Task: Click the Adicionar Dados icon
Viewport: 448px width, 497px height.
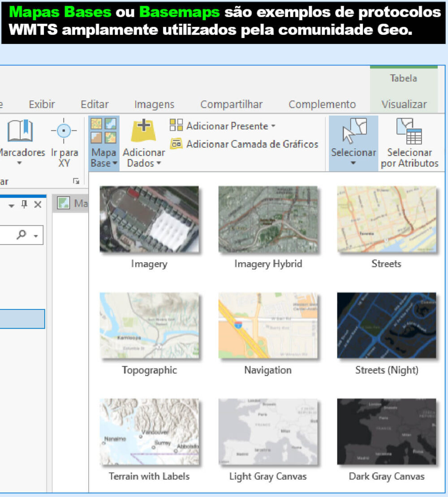Action: pos(143,130)
